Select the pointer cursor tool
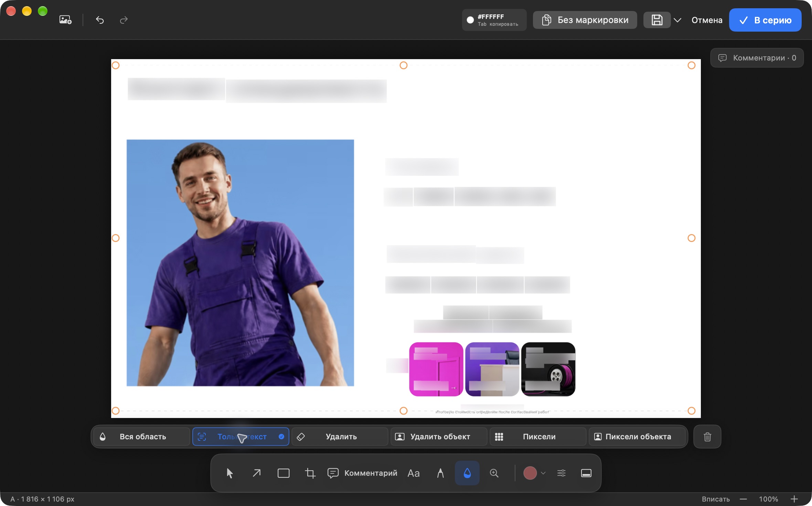 (x=230, y=473)
